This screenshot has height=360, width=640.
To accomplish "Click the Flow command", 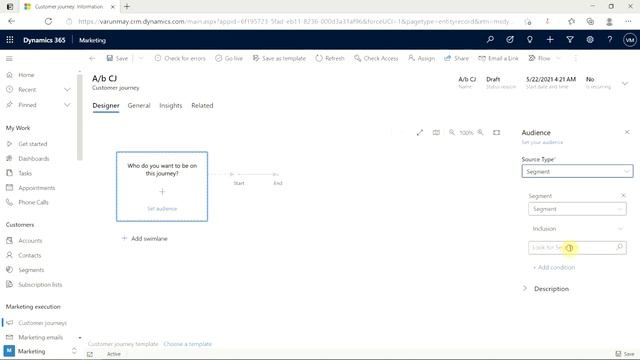I will 540,58.
